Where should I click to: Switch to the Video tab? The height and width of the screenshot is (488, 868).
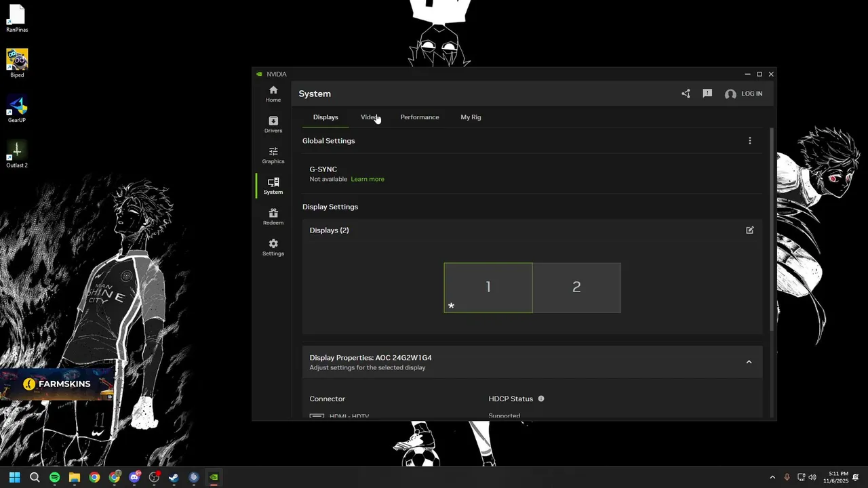click(x=370, y=117)
